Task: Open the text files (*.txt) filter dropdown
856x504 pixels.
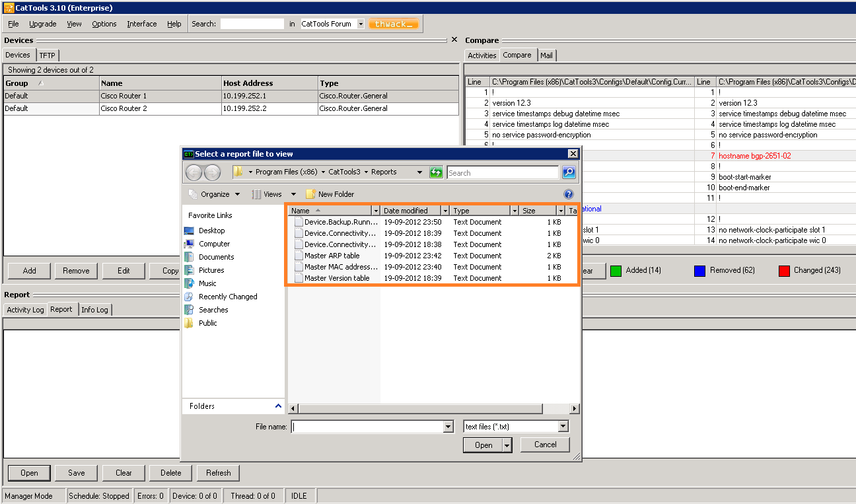Action: (563, 427)
